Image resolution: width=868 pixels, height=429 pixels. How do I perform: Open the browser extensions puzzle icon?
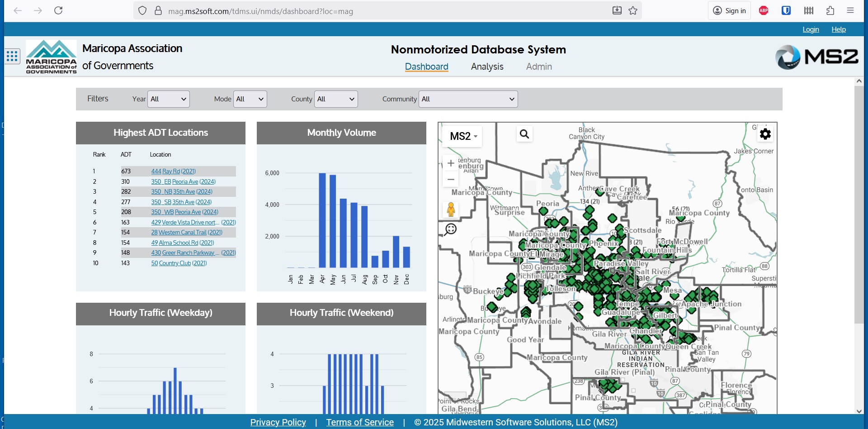(x=830, y=10)
